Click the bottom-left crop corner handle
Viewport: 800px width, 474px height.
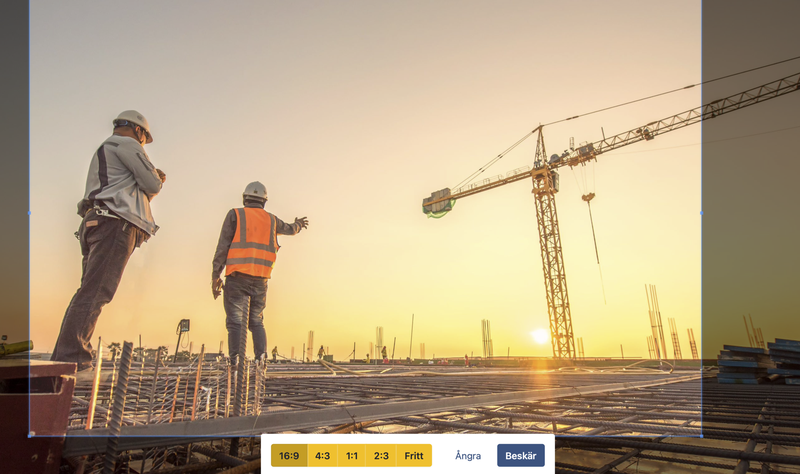click(x=29, y=436)
